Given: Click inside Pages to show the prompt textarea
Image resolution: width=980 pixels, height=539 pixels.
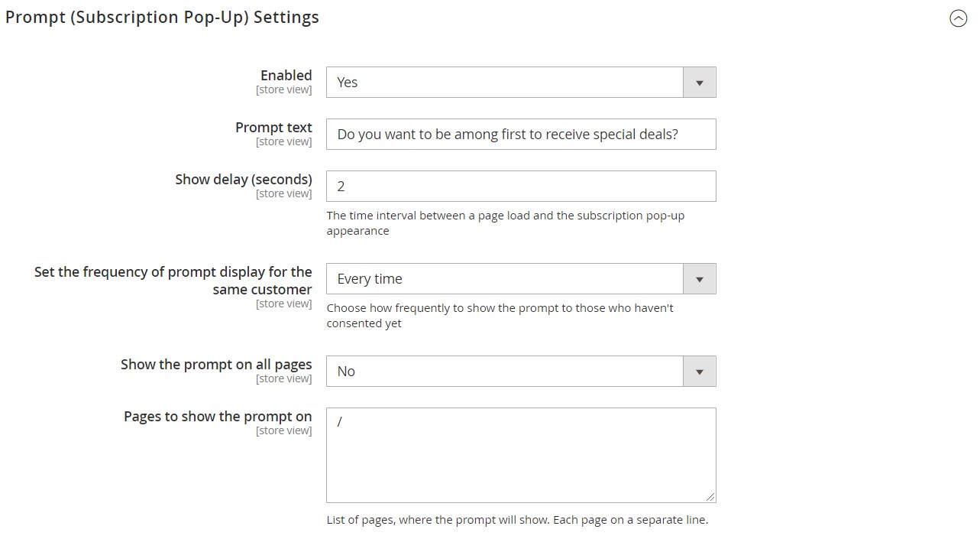Looking at the screenshot, I should [521, 455].
